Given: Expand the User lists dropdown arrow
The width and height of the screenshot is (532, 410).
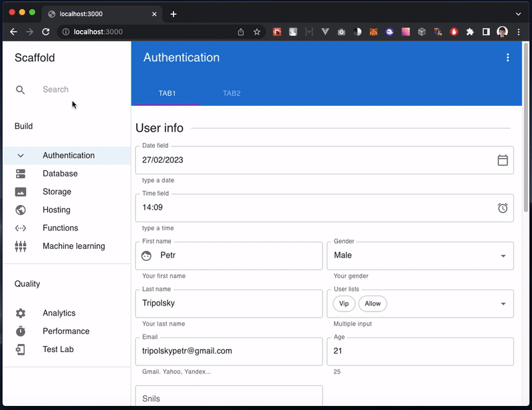Looking at the screenshot, I should click(503, 304).
